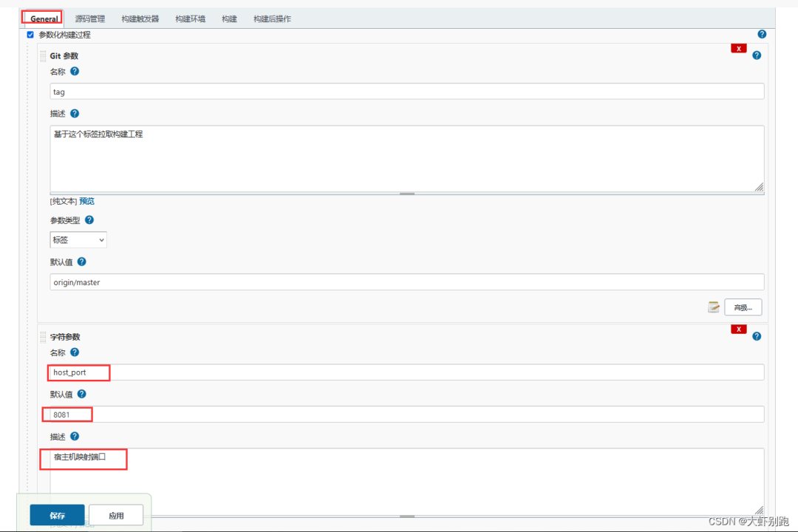798x532 pixels.
Task: Click help icon next to 字符参数 默认值
Action: click(81, 394)
